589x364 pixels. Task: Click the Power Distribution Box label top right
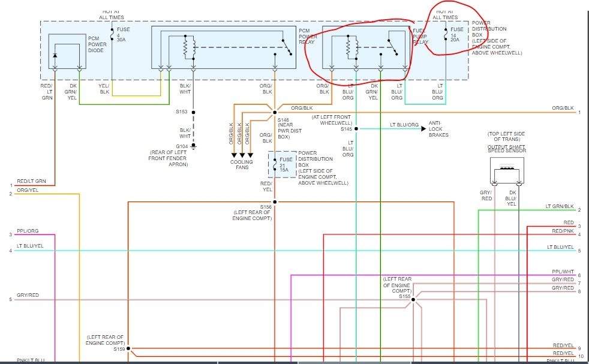[497, 38]
